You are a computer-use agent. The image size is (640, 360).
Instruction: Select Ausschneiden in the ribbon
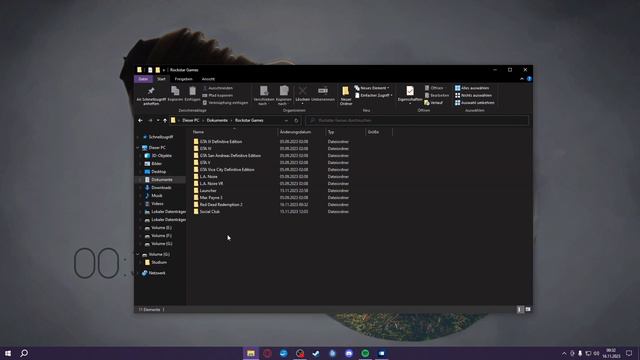pos(218,88)
